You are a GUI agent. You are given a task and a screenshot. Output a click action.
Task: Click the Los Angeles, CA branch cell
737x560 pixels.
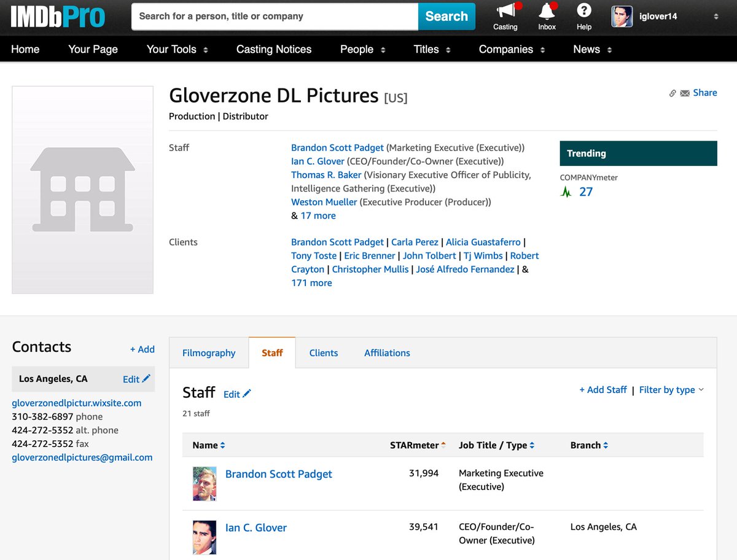pyautogui.click(x=604, y=527)
